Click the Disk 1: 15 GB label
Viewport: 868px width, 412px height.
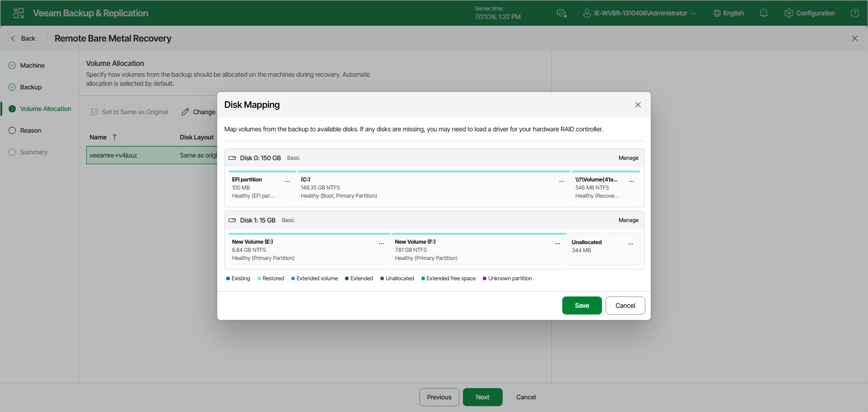(x=258, y=220)
